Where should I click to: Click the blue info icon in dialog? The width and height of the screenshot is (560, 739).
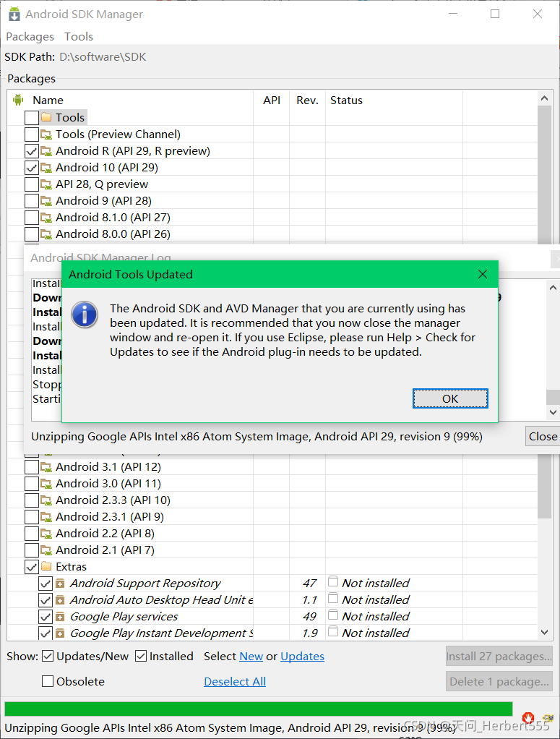[x=85, y=315]
